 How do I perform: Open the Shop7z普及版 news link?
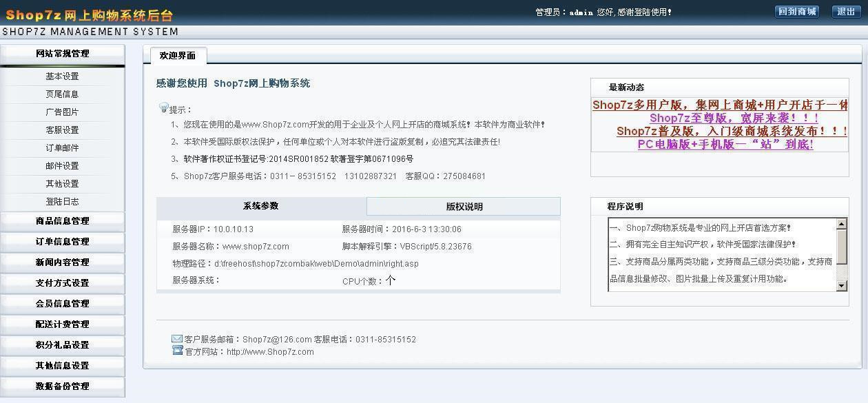(732, 131)
